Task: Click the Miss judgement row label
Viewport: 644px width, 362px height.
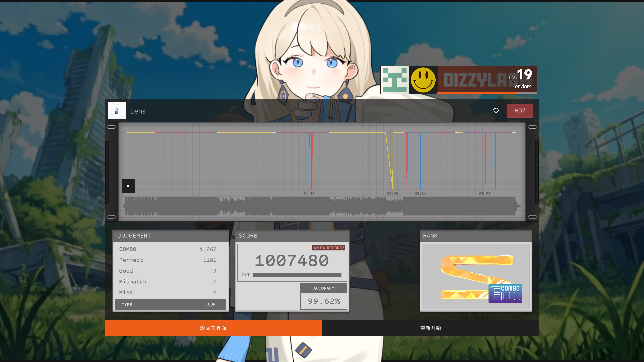Action: pos(126,292)
